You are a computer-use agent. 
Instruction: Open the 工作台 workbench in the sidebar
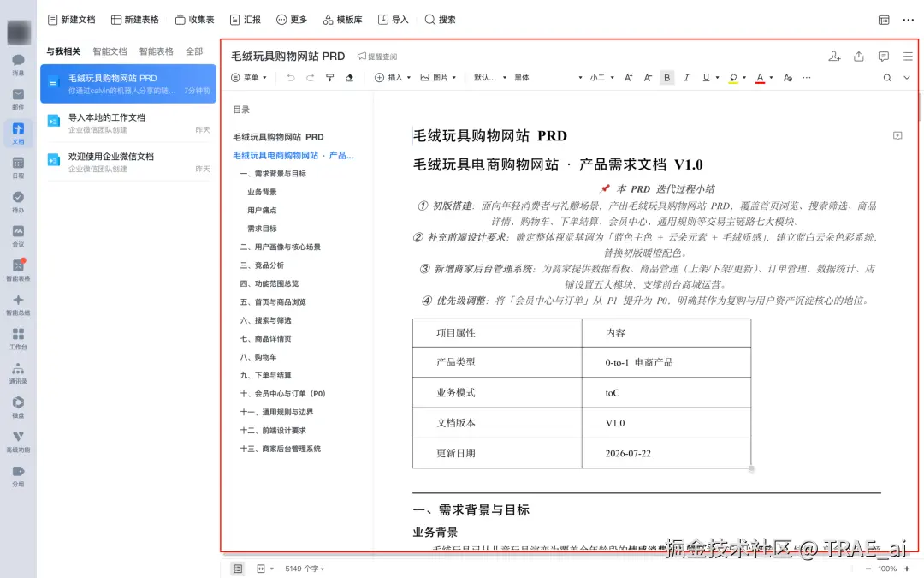(x=18, y=338)
